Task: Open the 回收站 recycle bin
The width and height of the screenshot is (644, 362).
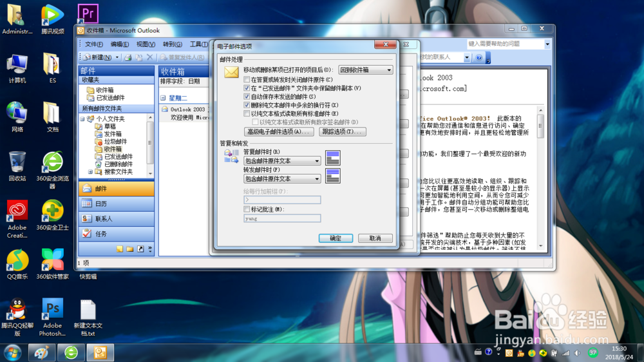Action: (x=17, y=166)
